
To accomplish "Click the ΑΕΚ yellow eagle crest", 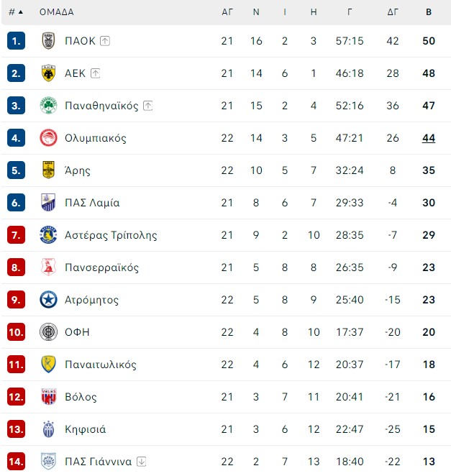I will coord(48,73).
